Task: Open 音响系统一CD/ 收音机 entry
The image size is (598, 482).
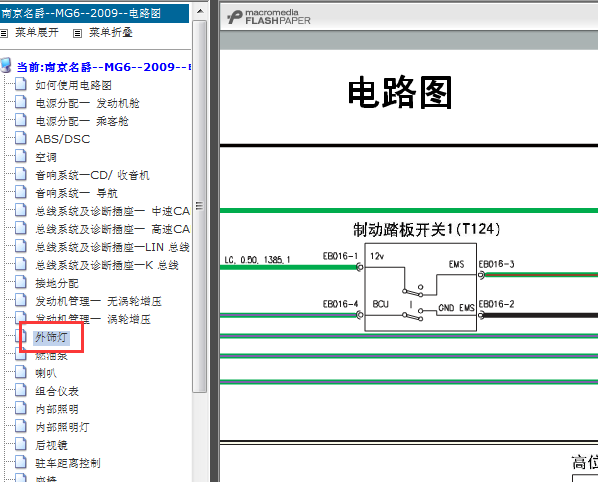Action: pyautogui.click(x=92, y=175)
